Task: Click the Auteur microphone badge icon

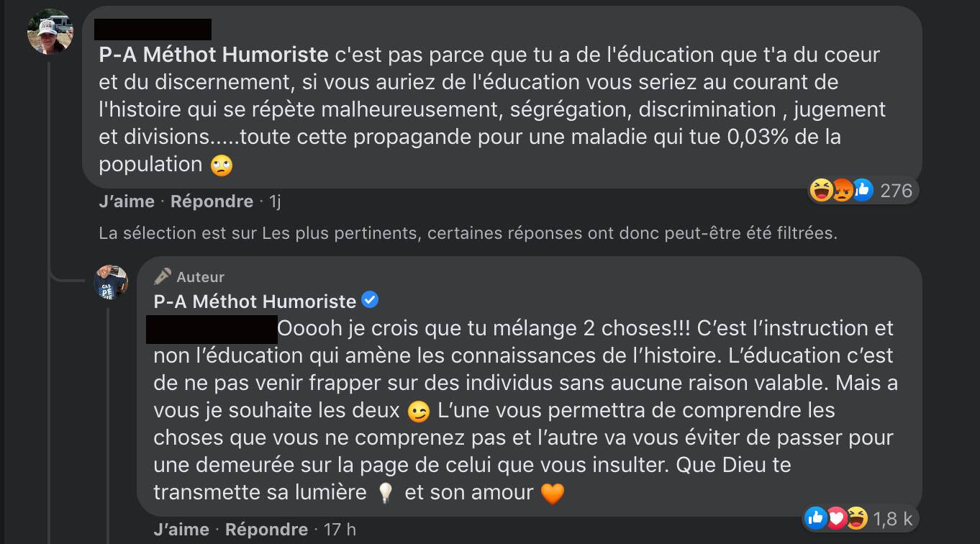Action: (x=163, y=277)
